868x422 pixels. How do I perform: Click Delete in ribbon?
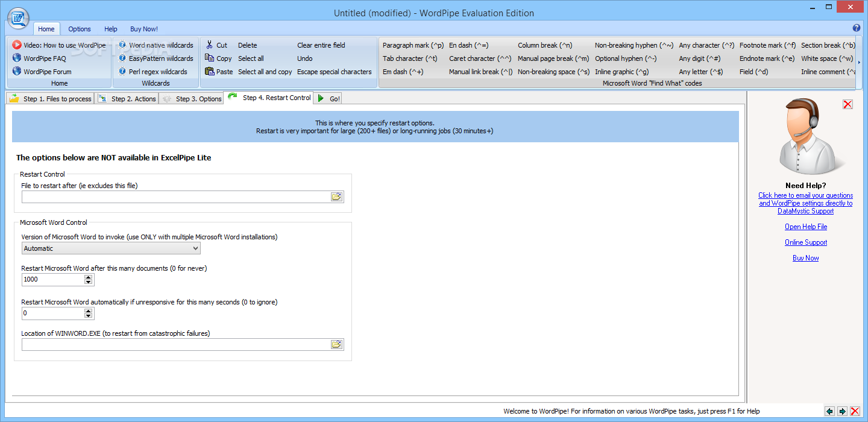pyautogui.click(x=247, y=45)
